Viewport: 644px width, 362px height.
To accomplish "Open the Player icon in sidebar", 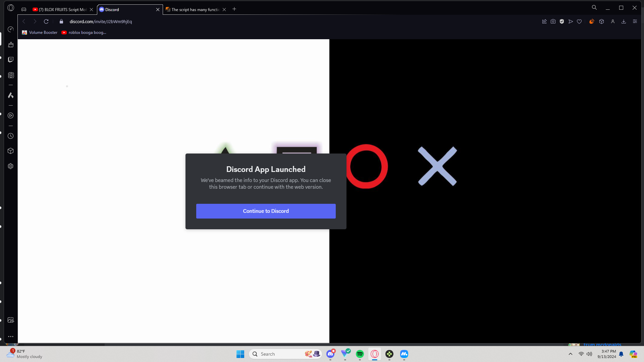I will [11, 116].
